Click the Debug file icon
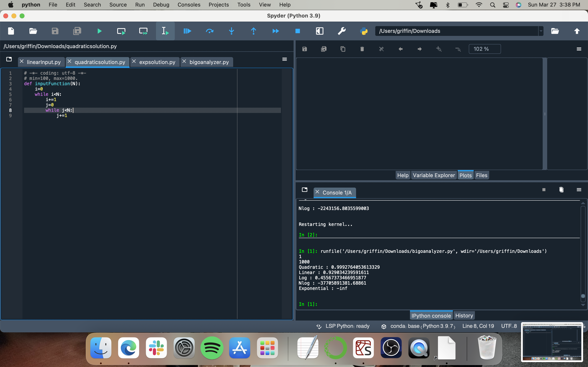This screenshot has width=588, height=367. 187,31
